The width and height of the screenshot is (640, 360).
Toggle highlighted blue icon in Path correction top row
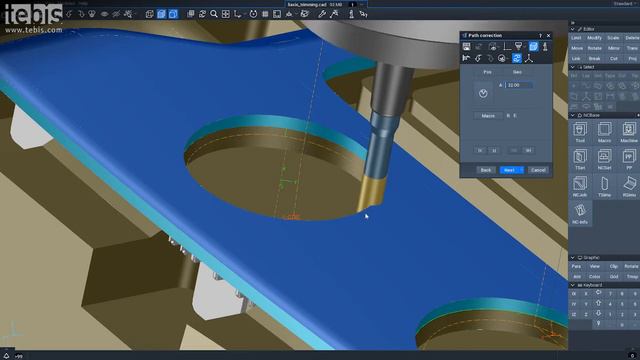[x=533, y=47]
